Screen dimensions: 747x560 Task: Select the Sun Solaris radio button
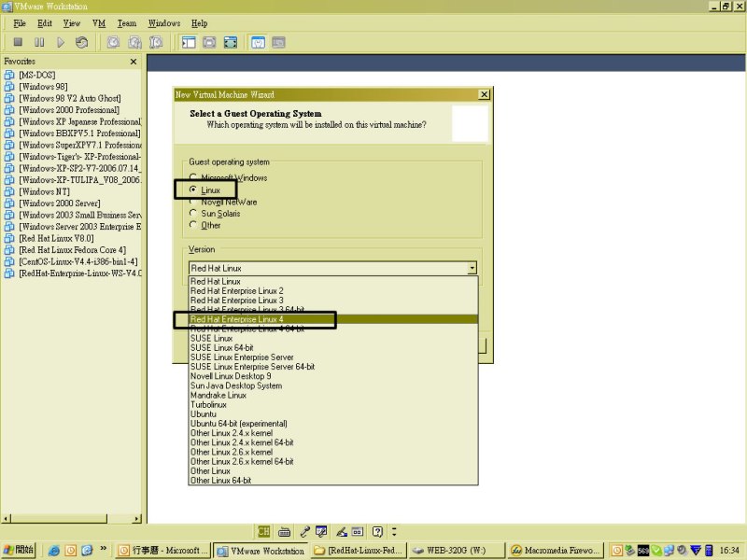point(215,214)
